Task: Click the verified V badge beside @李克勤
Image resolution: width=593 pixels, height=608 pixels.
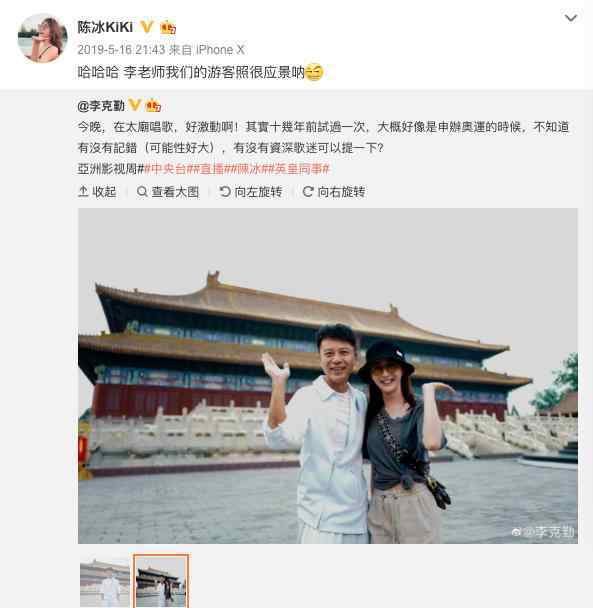Action: point(134,105)
